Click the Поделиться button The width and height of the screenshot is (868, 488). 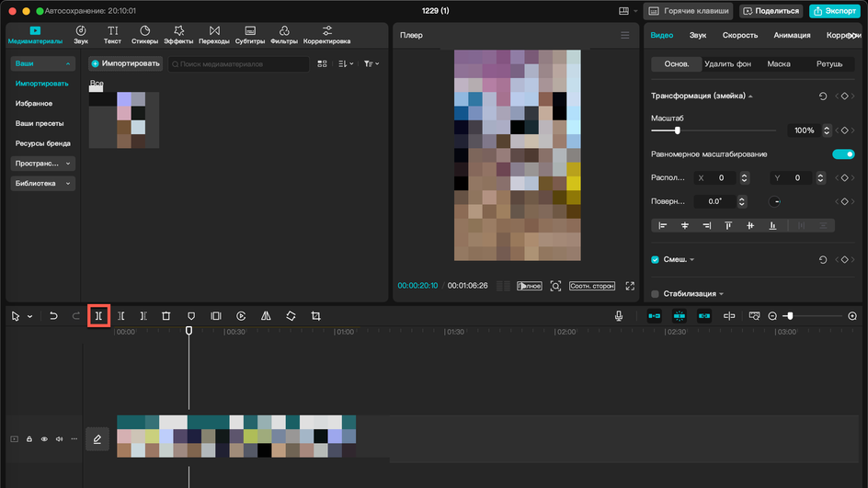pyautogui.click(x=771, y=11)
